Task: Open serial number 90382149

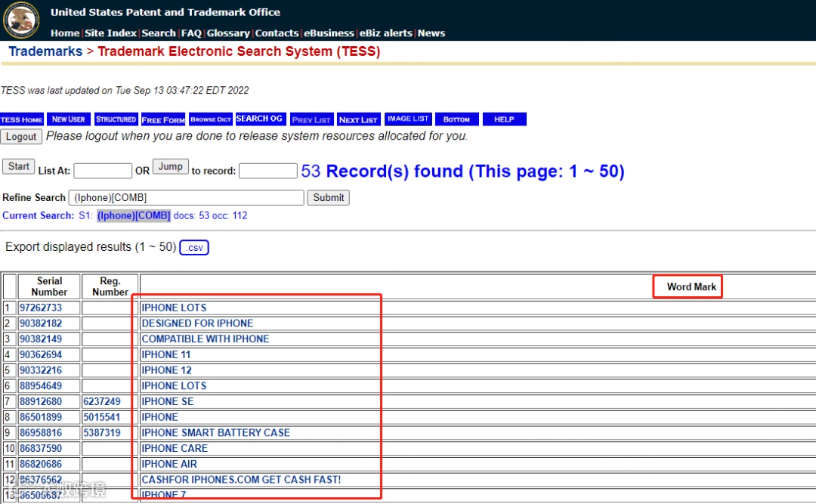Action: (41, 339)
